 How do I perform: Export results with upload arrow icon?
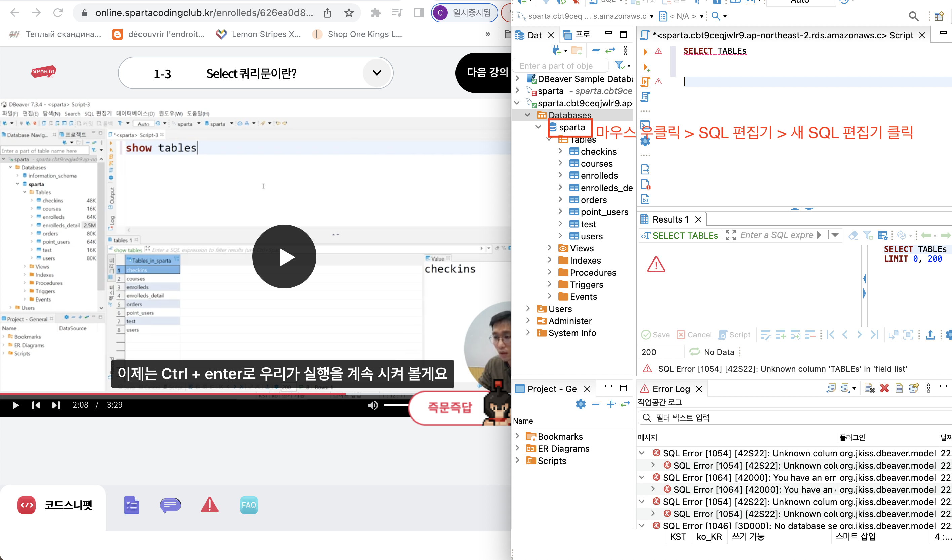coord(930,334)
